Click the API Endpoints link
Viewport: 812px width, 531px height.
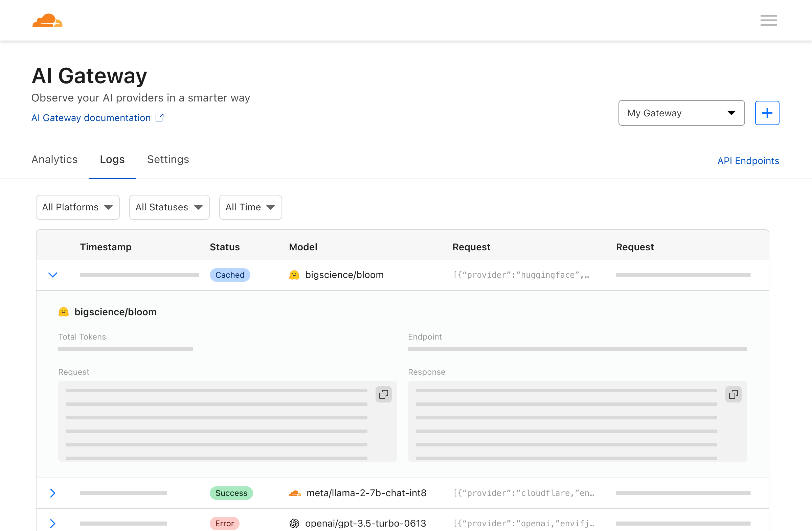tap(749, 161)
